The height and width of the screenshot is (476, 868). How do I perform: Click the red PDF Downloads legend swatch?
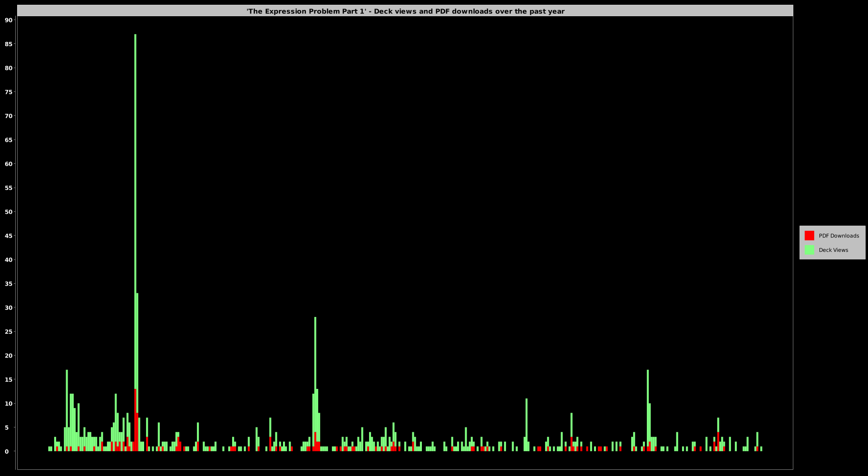[809, 236]
